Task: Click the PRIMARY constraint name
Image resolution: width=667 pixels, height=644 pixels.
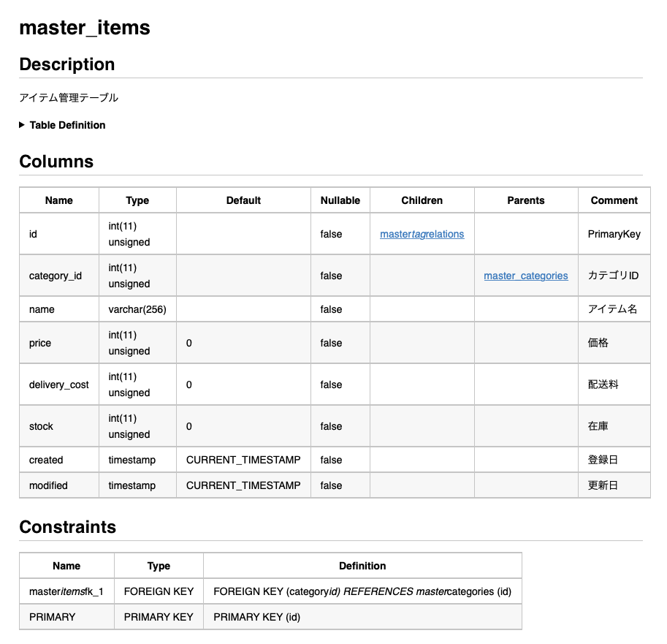Action: coord(66,617)
